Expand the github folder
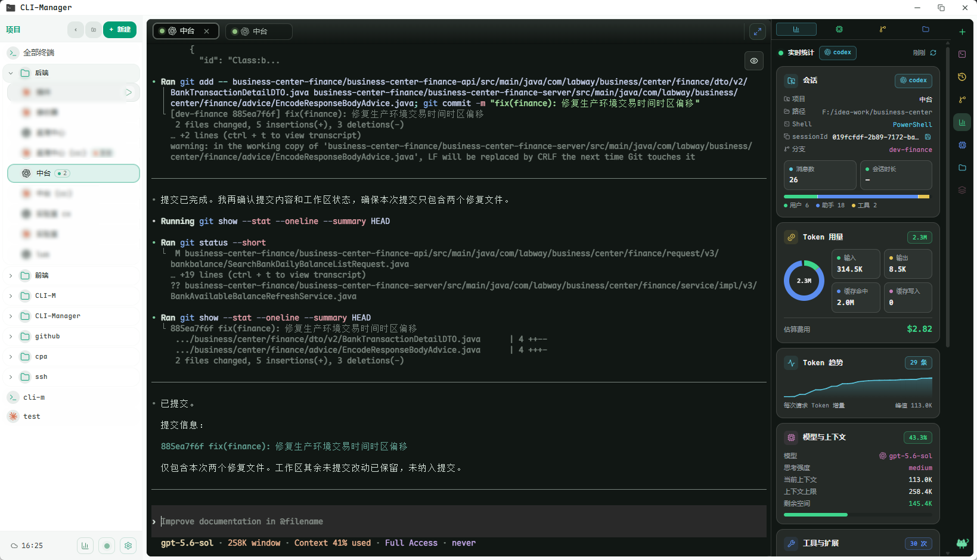Screen dimensions: 977x560 click(11, 336)
